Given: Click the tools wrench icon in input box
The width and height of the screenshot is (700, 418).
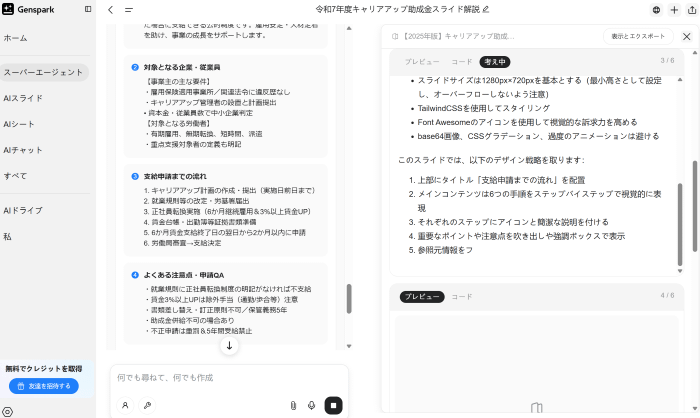Looking at the screenshot, I should (147, 405).
